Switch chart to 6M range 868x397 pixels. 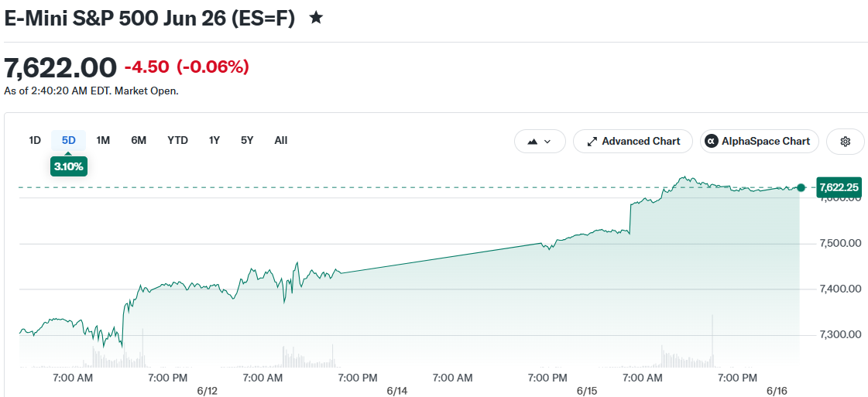139,140
